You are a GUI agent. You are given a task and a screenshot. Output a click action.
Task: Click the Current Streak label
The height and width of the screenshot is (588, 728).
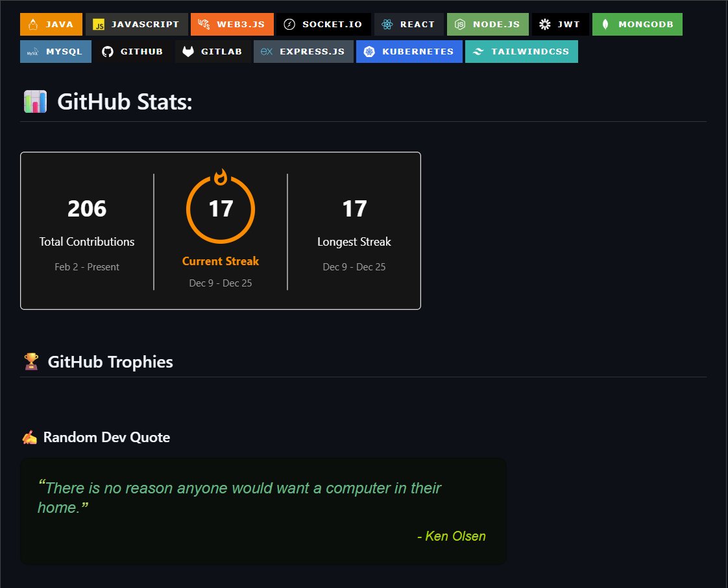pos(221,261)
